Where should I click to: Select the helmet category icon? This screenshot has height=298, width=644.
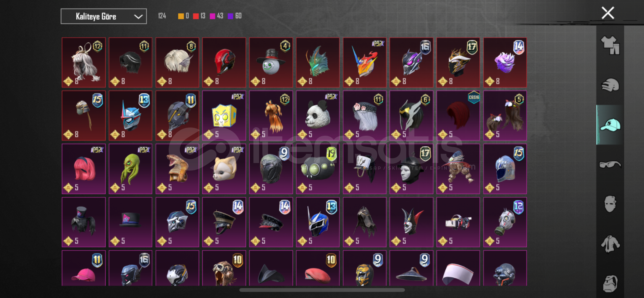click(x=610, y=85)
